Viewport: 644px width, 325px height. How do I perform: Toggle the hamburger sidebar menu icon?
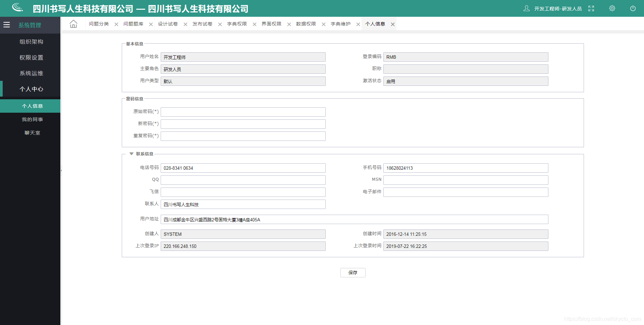7,24
